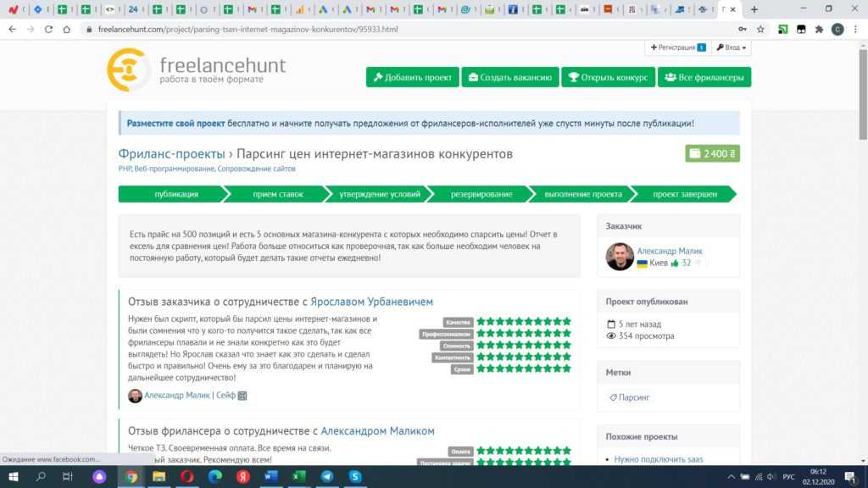
Task: Click the Оплата rating label
Action: pos(460,452)
